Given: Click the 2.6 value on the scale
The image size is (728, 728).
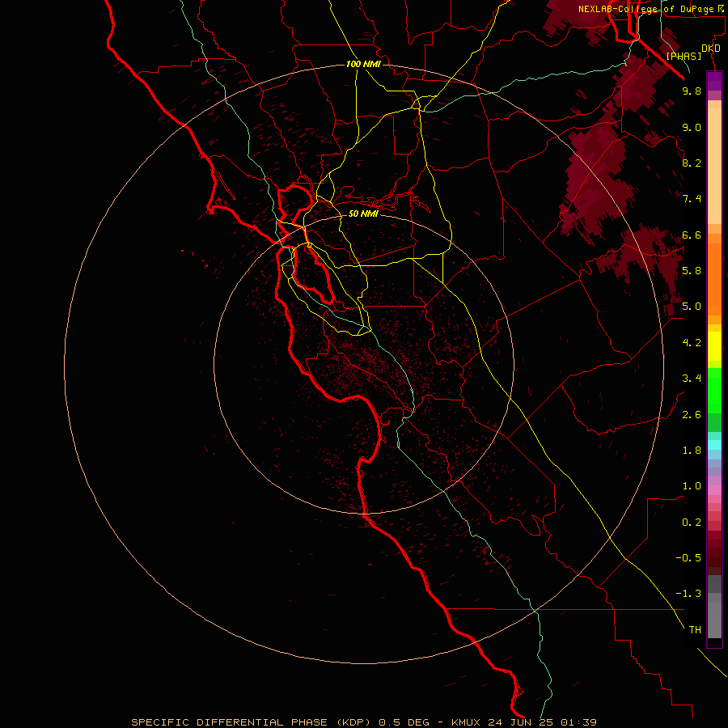Looking at the screenshot, I should pyautogui.click(x=692, y=415).
